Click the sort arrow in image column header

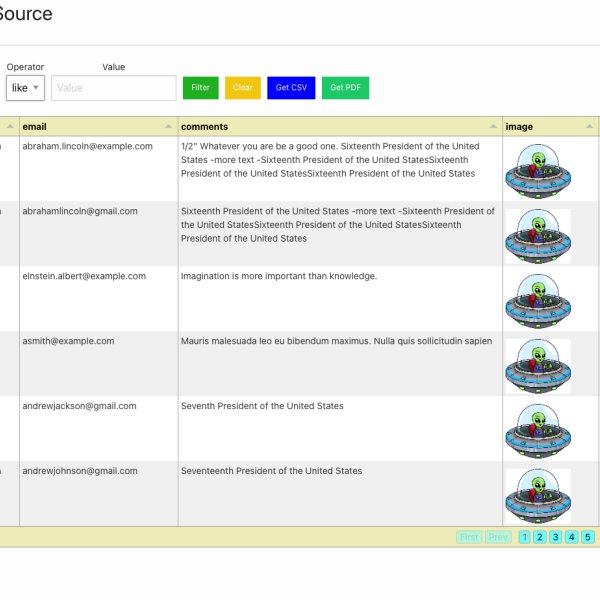[590, 127]
